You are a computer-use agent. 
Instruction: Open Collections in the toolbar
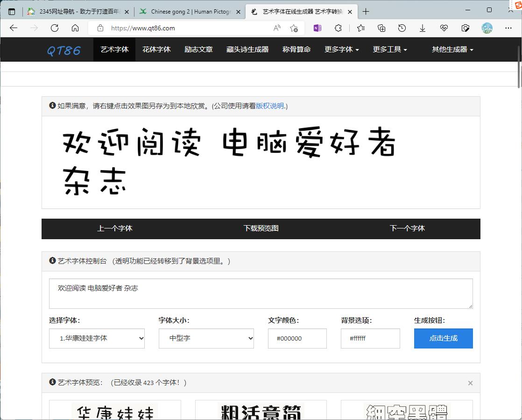(x=381, y=28)
